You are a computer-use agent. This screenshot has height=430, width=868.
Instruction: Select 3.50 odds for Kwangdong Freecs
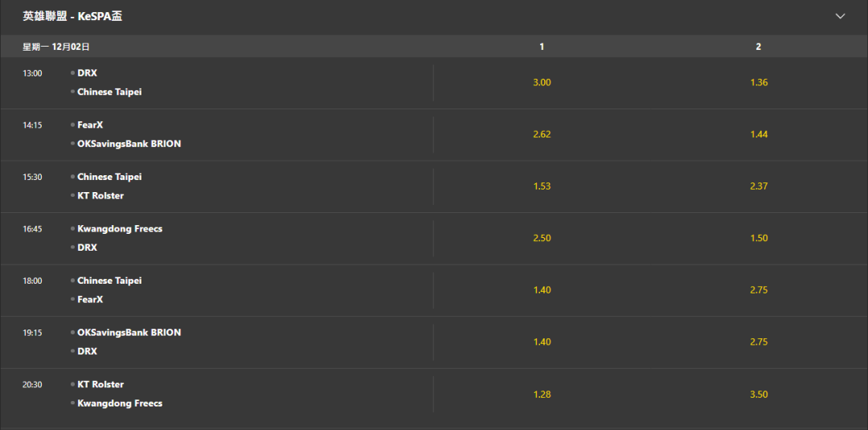point(759,395)
